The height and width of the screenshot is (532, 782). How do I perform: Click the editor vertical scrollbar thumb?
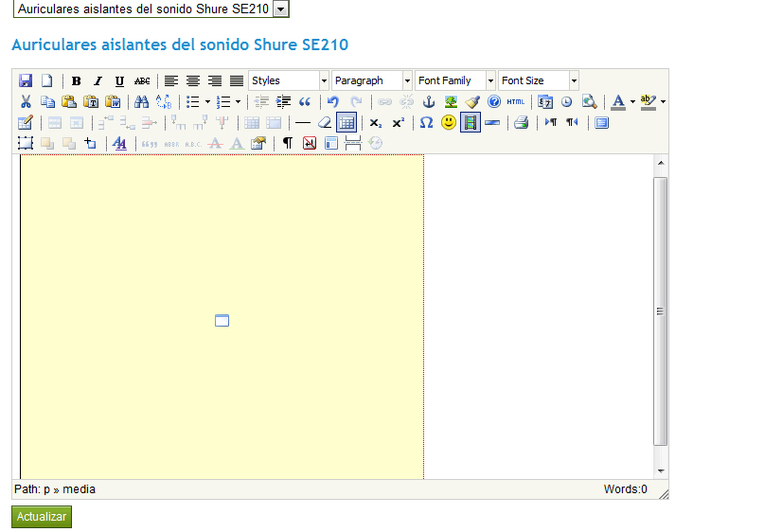pyautogui.click(x=660, y=311)
